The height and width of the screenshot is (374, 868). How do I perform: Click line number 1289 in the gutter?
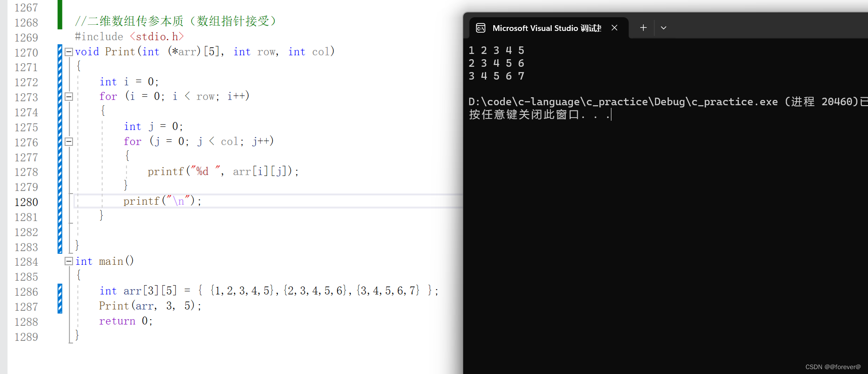tap(27, 337)
